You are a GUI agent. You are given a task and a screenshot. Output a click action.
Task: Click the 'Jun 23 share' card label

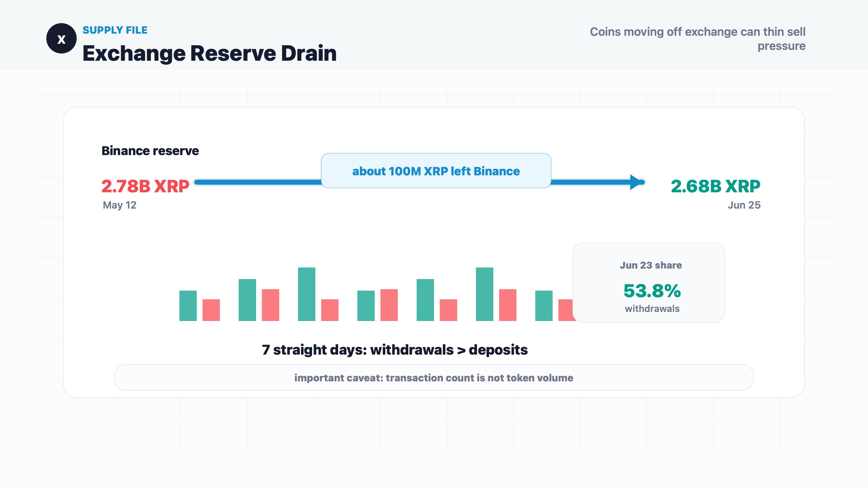click(x=651, y=265)
